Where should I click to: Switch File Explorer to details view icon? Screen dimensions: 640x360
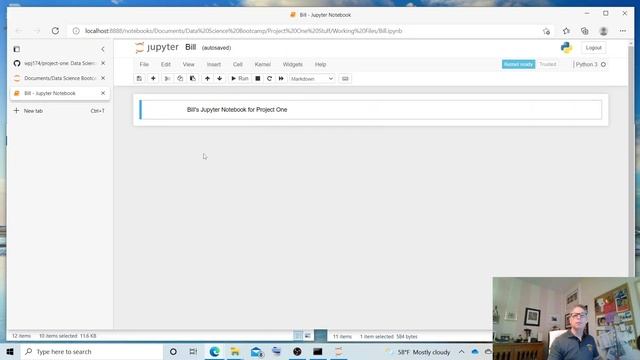[x=298, y=336]
